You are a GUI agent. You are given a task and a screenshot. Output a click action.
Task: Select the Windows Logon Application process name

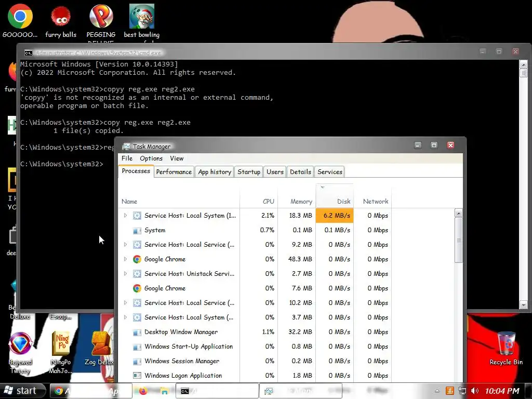(183, 376)
